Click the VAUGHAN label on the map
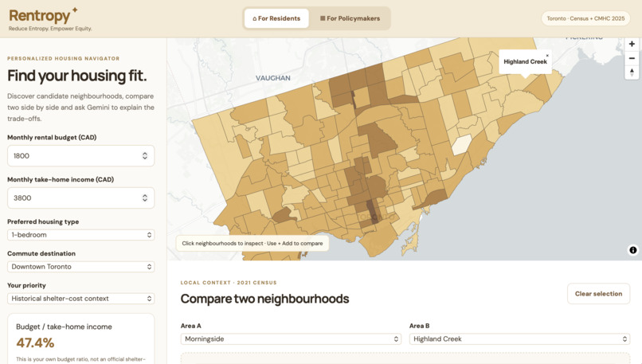The width and height of the screenshot is (642, 364). tap(273, 78)
